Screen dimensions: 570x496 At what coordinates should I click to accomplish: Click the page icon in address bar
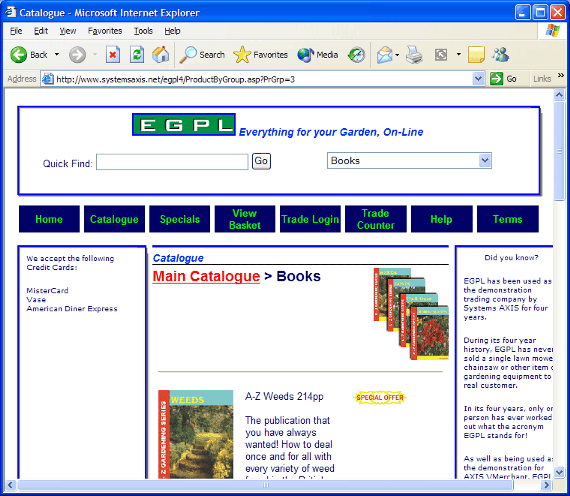coord(48,79)
